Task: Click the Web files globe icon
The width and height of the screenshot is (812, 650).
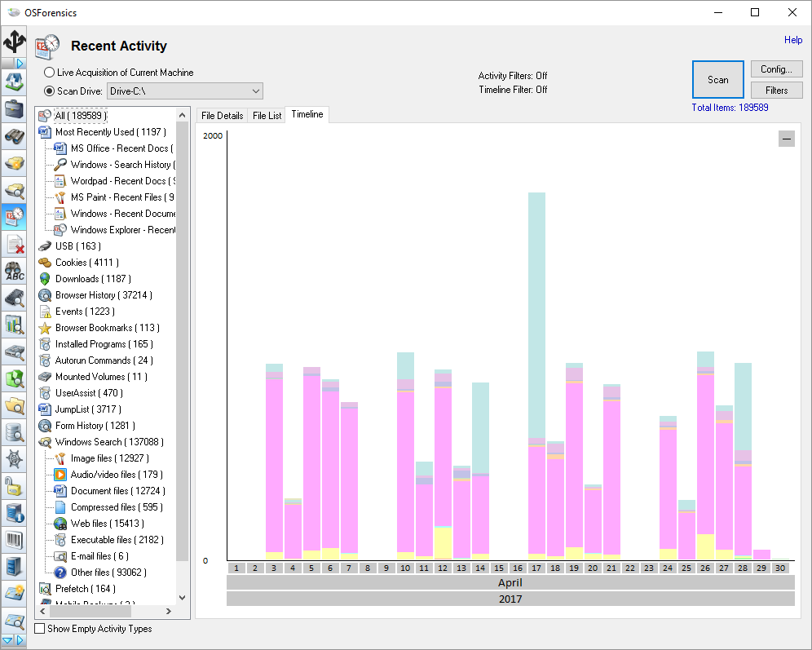Action: point(60,524)
